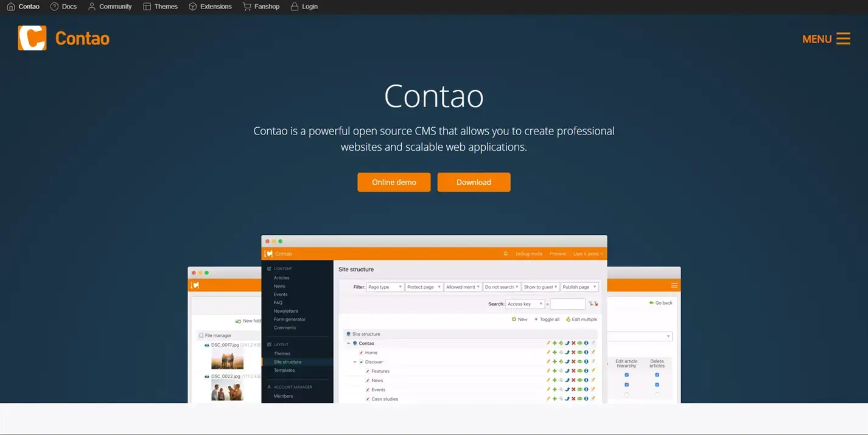Click the DSC_0022.jpg image thumbnail
868x435 pixels.
[227, 390]
